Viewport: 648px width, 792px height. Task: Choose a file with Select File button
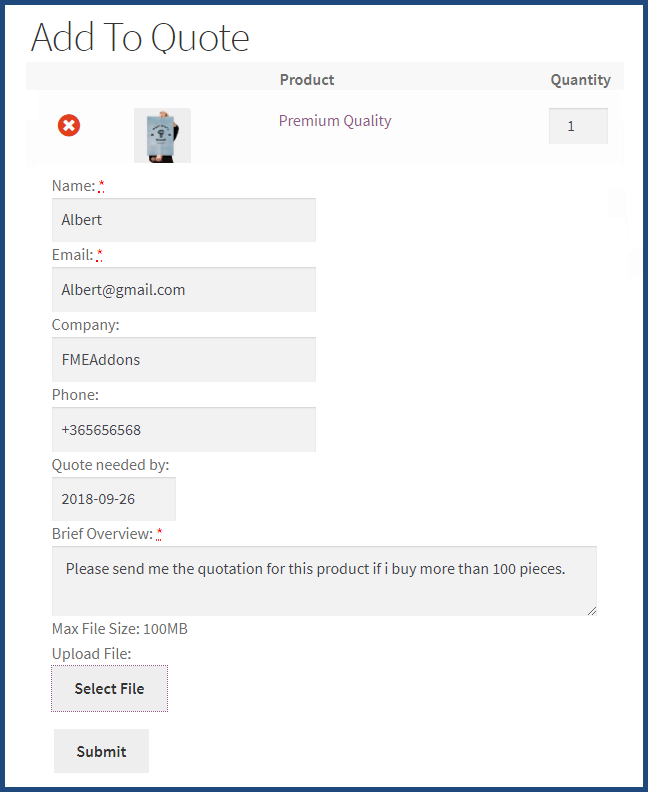[109, 688]
